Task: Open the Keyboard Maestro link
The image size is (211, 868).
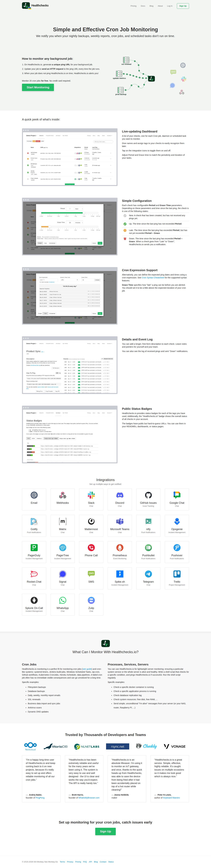Action: tap(171, 798)
